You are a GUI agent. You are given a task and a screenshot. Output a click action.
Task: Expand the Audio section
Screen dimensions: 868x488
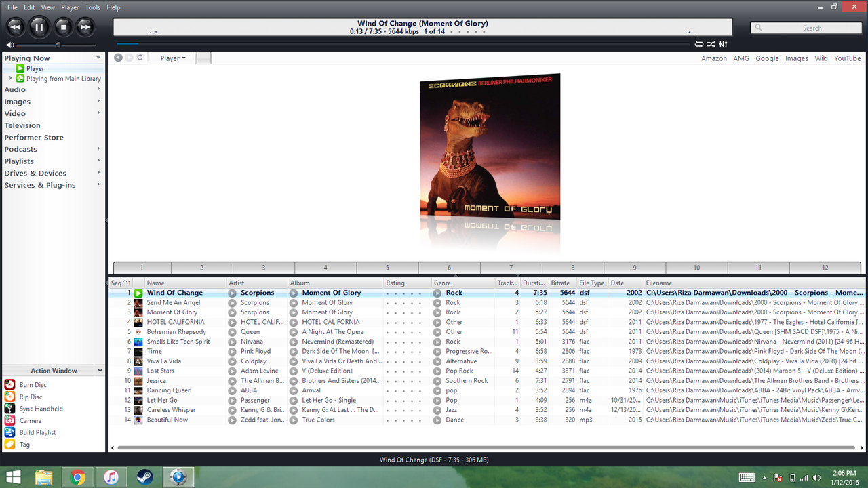98,89
